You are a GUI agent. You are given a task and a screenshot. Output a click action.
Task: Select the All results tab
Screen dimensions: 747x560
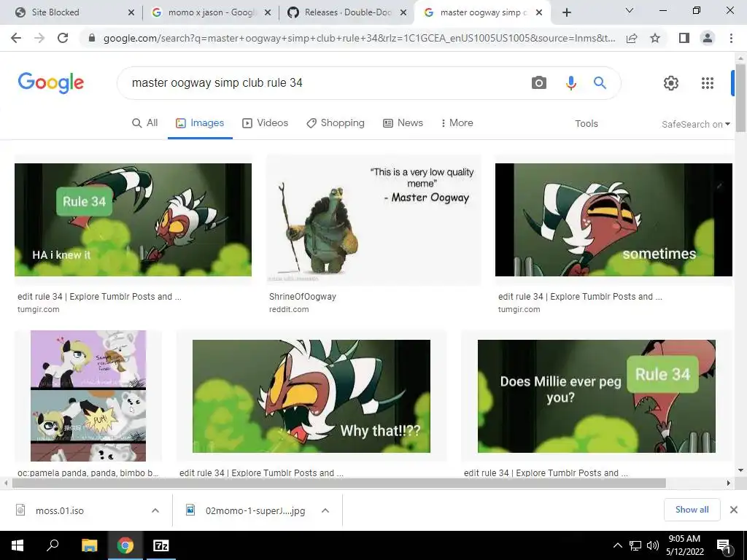click(145, 122)
